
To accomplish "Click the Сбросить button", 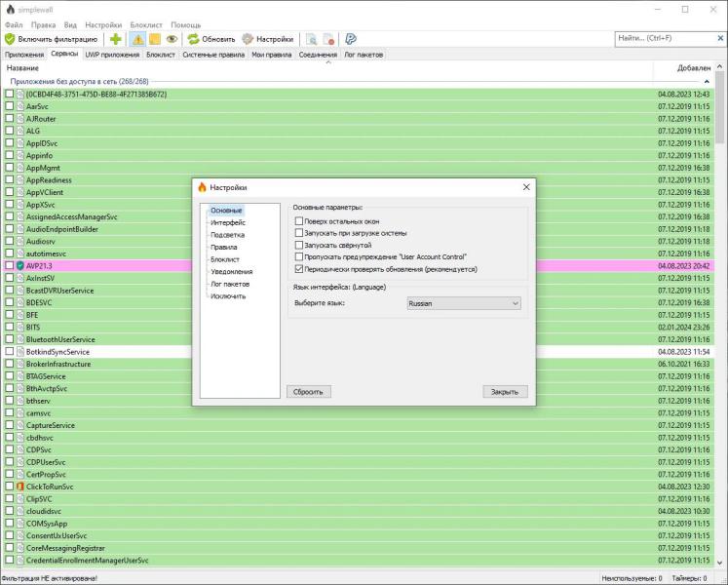I will (x=308, y=392).
